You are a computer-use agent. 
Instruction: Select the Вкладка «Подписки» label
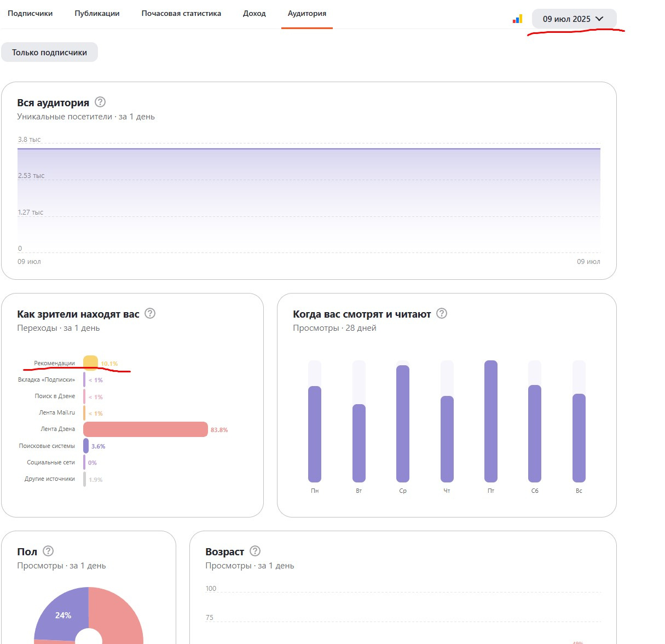(47, 380)
